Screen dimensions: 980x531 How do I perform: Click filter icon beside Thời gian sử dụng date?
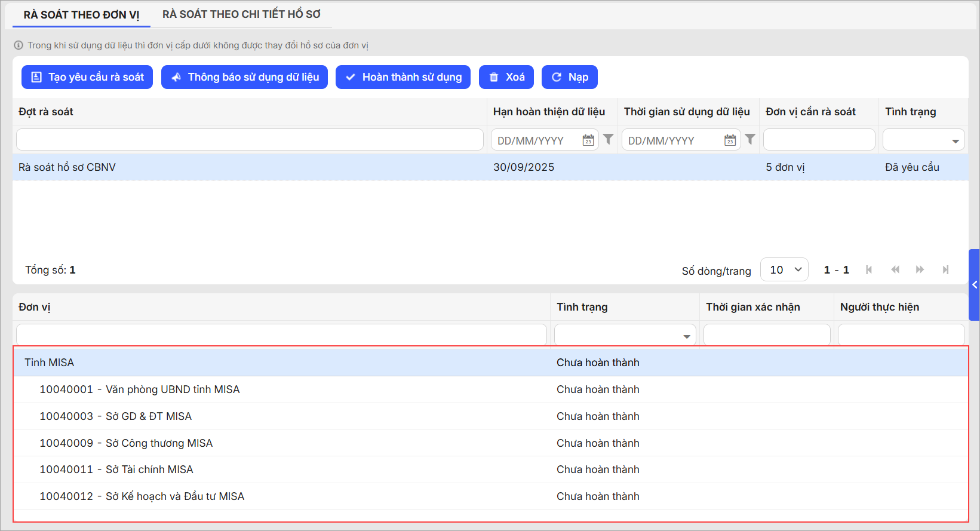coord(750,139)
